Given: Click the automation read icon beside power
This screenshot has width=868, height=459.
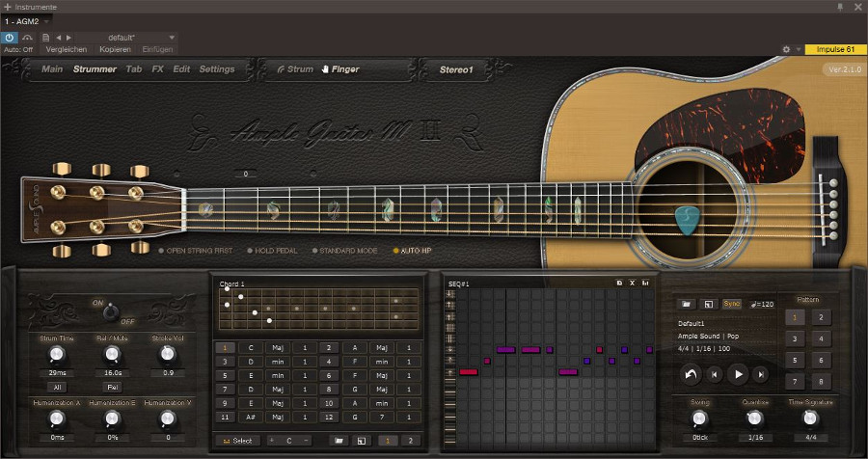Looking at the screenshot, I should [28, 38].
